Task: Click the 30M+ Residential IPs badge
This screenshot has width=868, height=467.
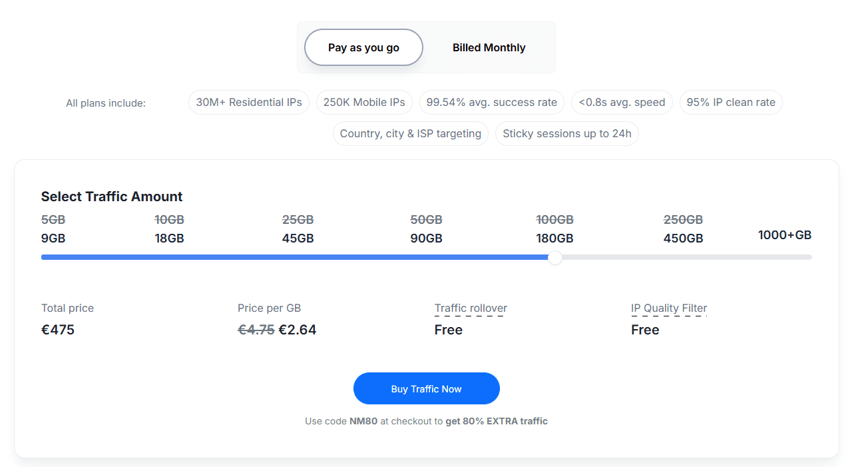Action: [249, 102]
